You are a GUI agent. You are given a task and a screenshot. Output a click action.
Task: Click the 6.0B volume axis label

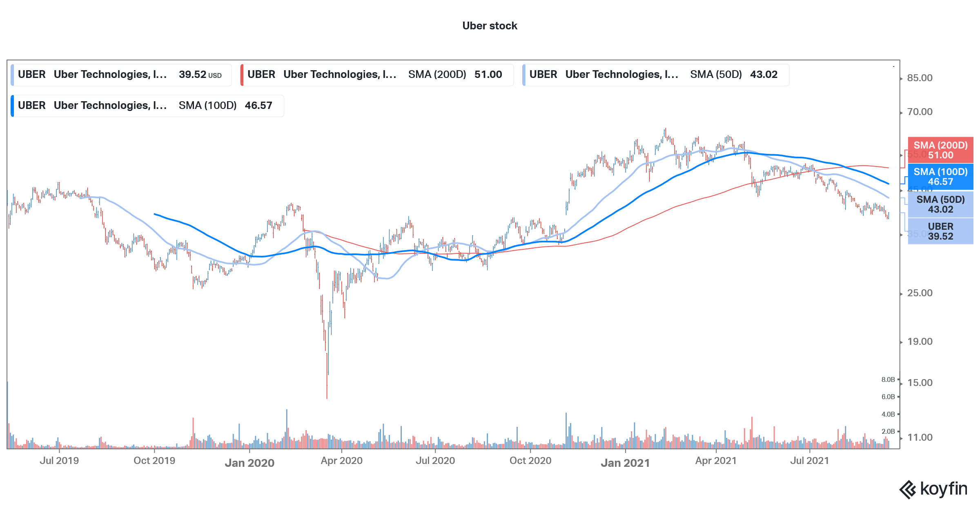pos(888,397)
